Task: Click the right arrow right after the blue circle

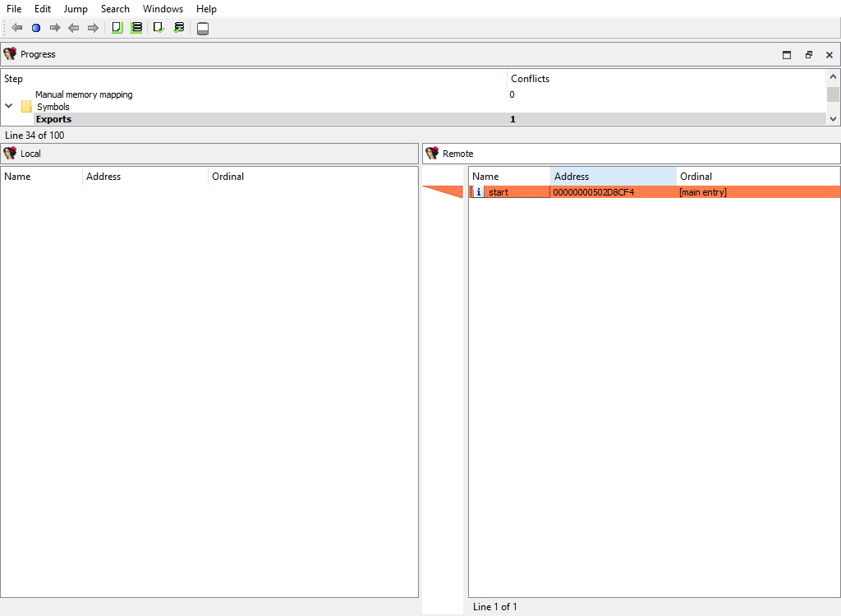Action: (55, 28)
